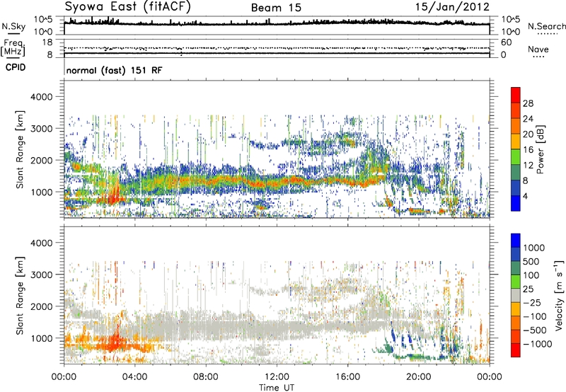Click the Velocity [m s-1] colorbar label
The image size is (566, 392).
pos(559,295)
